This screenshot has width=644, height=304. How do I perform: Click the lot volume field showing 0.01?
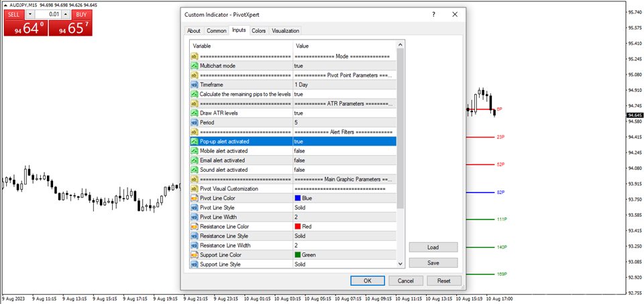coord(48,14)
